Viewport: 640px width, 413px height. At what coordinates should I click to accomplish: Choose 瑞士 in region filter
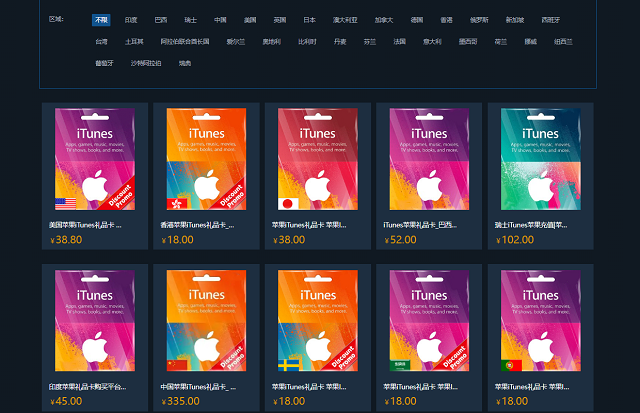pos(191,20)
